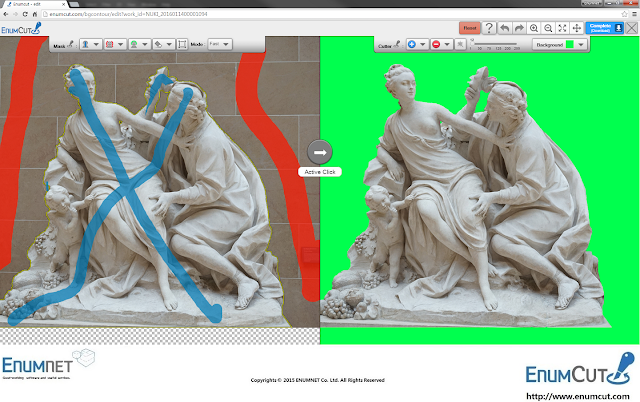
Task: Redo the edit with the right arrow
Action: [519, 28]
